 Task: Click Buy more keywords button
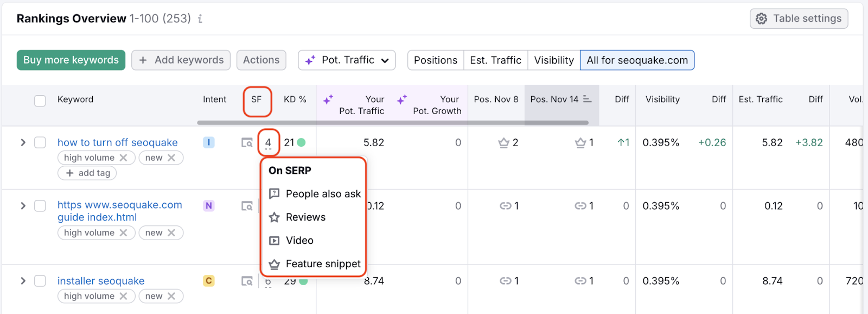click(x=71, y=60)
